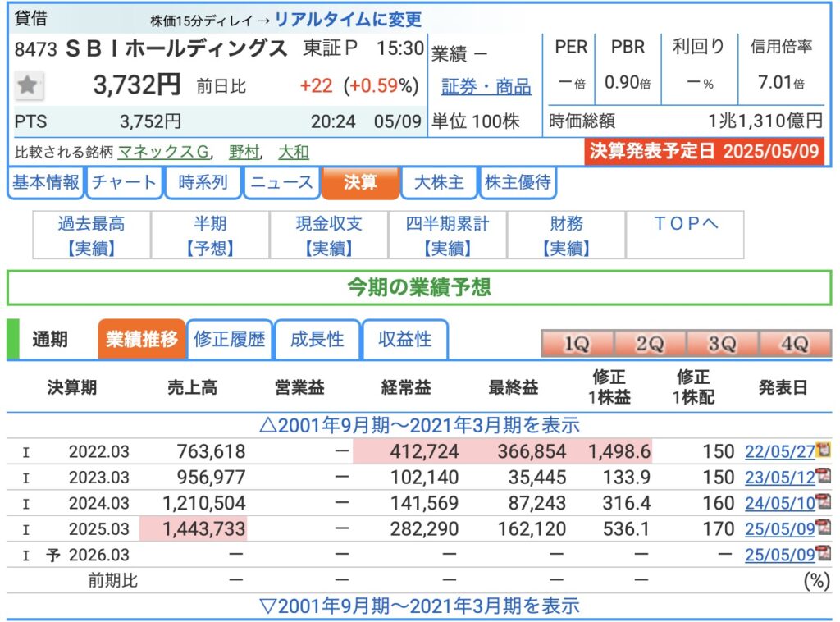Open 野村 comparison stock link
840x622 pixels.
tap(244, 152)
